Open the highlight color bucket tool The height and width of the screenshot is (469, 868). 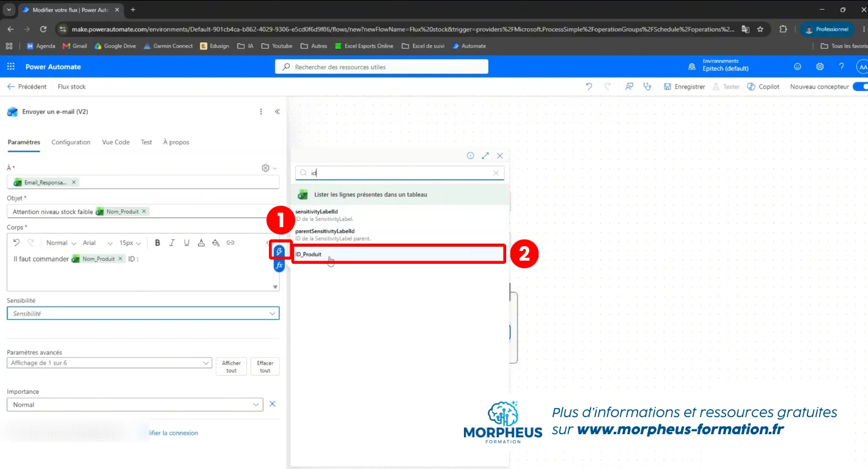pos(216,242)
